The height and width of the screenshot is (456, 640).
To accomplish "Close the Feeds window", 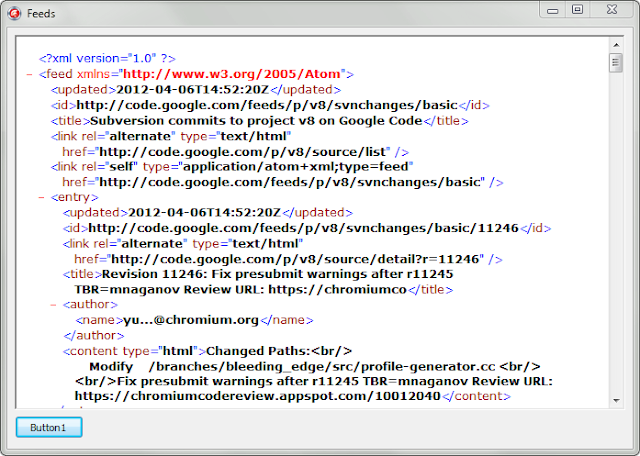I will [x=611, y=9].
